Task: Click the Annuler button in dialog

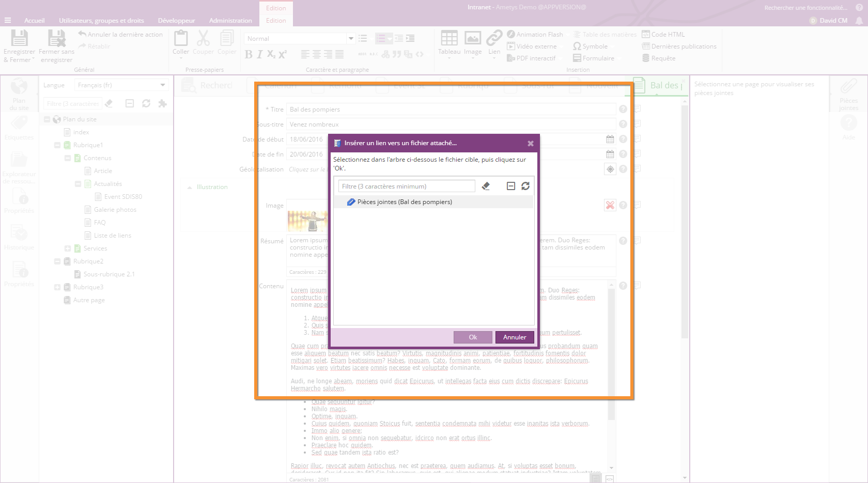Action: [515, 337]
